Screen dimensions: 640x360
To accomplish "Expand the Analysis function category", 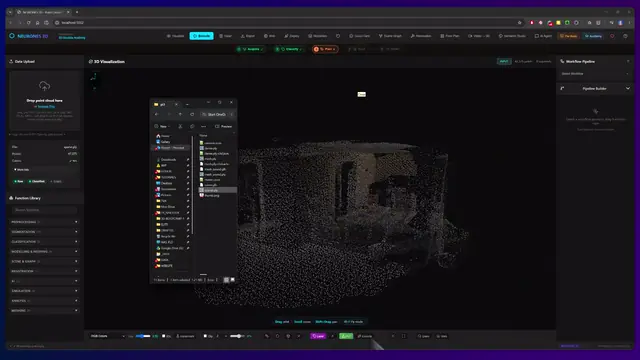I will (44, 301).
